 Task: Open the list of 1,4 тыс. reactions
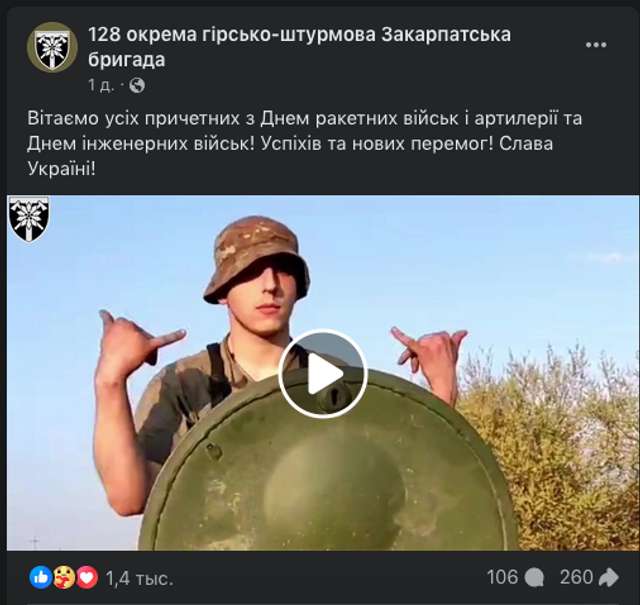point(140,578)
